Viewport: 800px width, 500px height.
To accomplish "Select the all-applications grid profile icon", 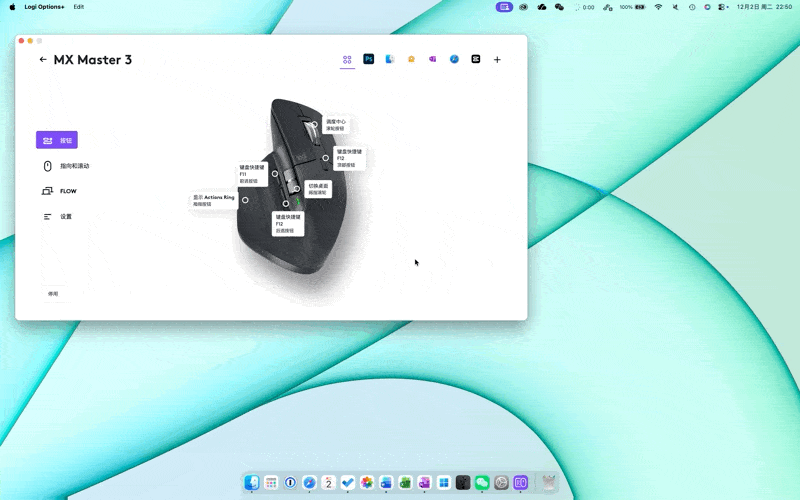I will coord(347,60).
